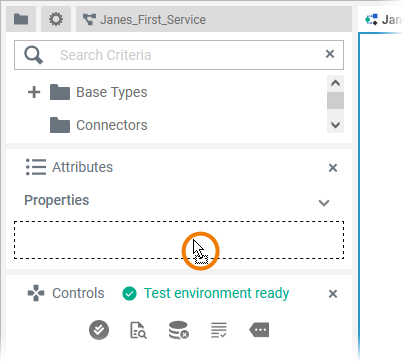Close the Controls panel
The width and height of the screenshot is (404, 362).
(333, 294)
